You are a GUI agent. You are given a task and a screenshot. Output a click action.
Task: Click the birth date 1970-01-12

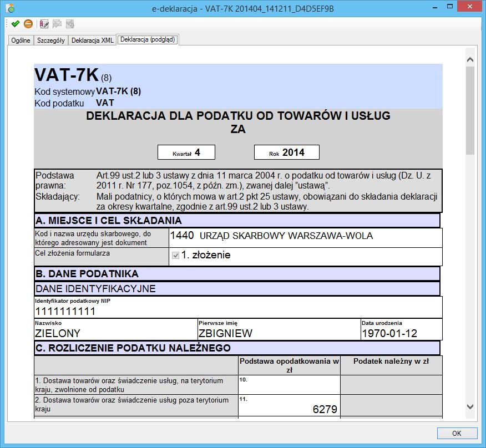pos(389,334)
